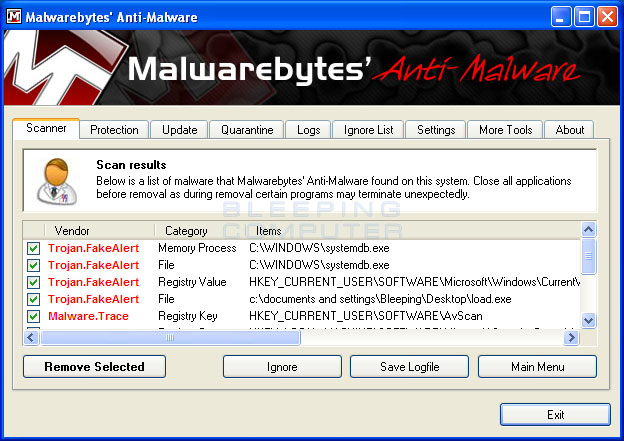Click the doctor avatar icon beside Scan results
Viewport: 624px width, 441px height.
[x=57, y=181]
